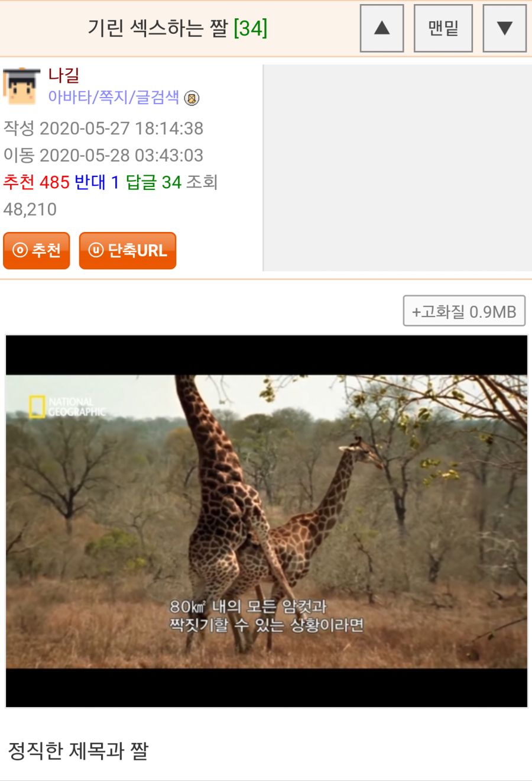Click the small badge icon beside 글검색
This screenshot has width=532, height=781.
click(192, 98)
